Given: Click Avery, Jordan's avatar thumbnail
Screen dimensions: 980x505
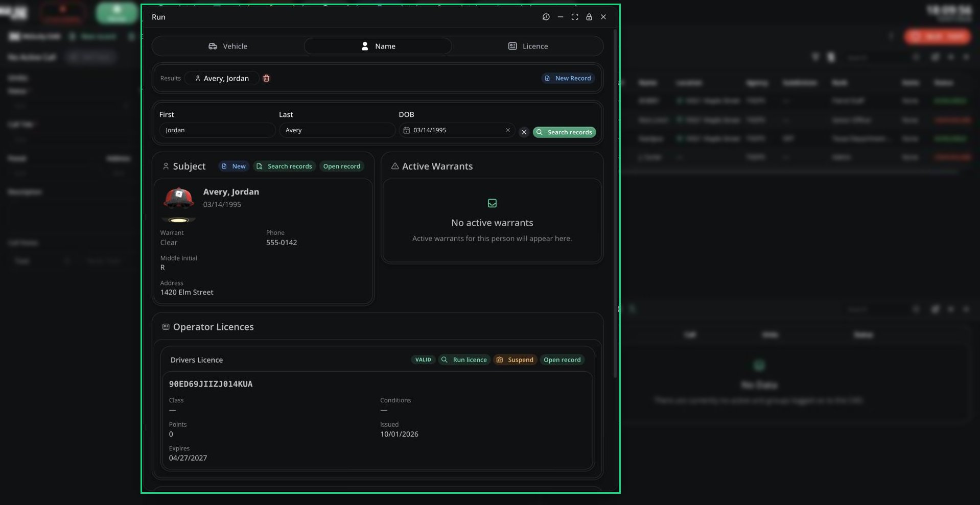Looking at the screenshot, I should coord(178,204).
